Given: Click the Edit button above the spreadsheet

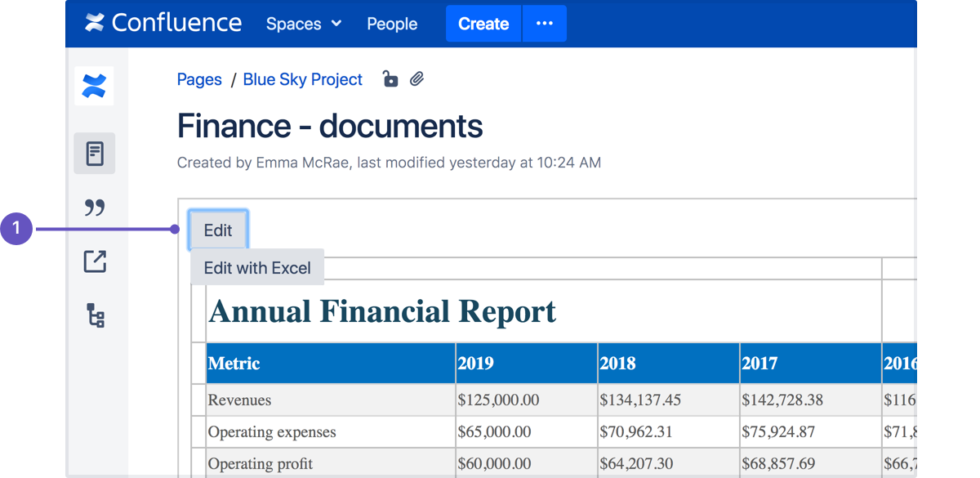Looking at the screenshot, I should (x=218, y=230).
